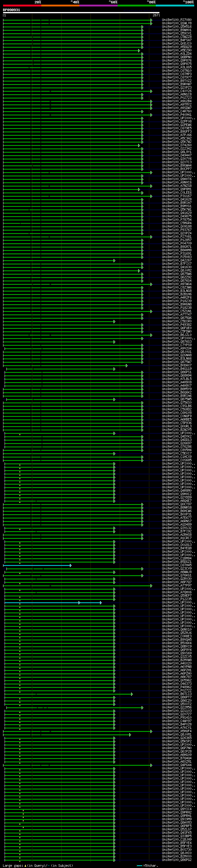The image size is (197, 868).
Task: Select UniRef100_A7LBL5 entry name
Action: click(x=176, y=379)
